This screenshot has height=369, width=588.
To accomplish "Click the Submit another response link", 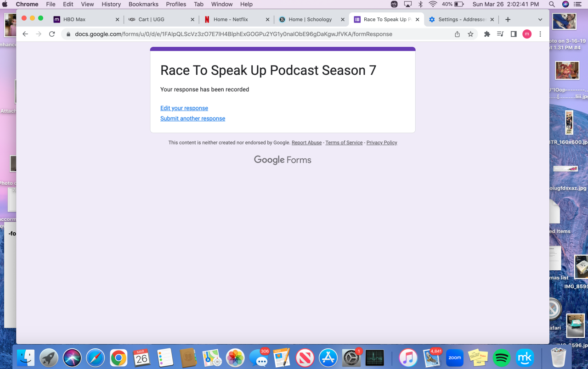I will [192, 118].
